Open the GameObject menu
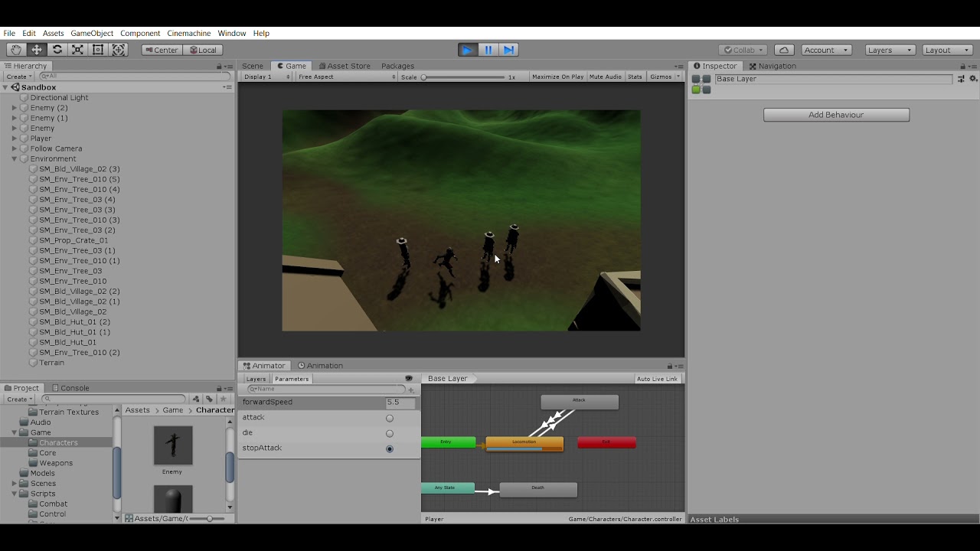This screenshot has width=980, height=551. tap(92, 34)
